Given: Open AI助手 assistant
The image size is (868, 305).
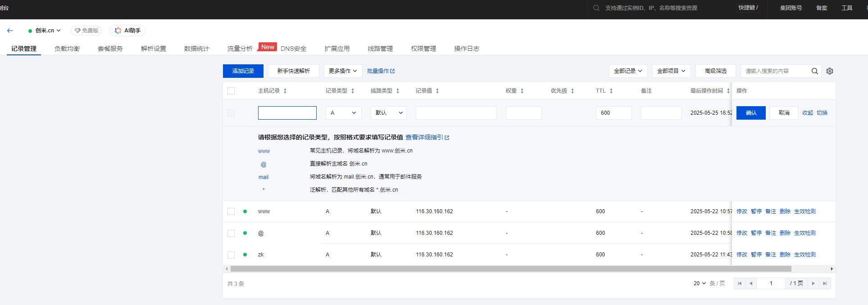Looking at the screenshot, I should click(x=127, y=31).
